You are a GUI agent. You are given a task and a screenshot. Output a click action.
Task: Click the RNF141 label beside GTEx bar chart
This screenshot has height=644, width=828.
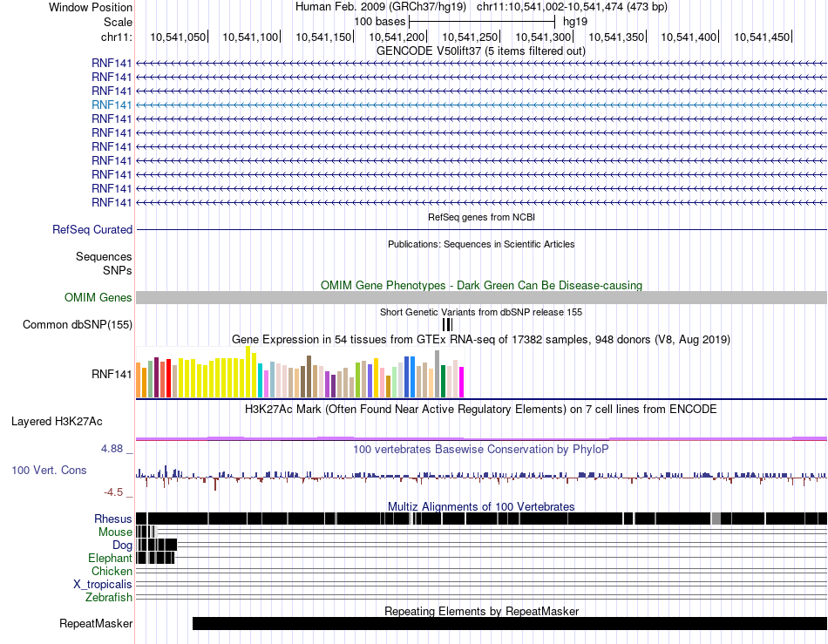[x=112, y=374]
